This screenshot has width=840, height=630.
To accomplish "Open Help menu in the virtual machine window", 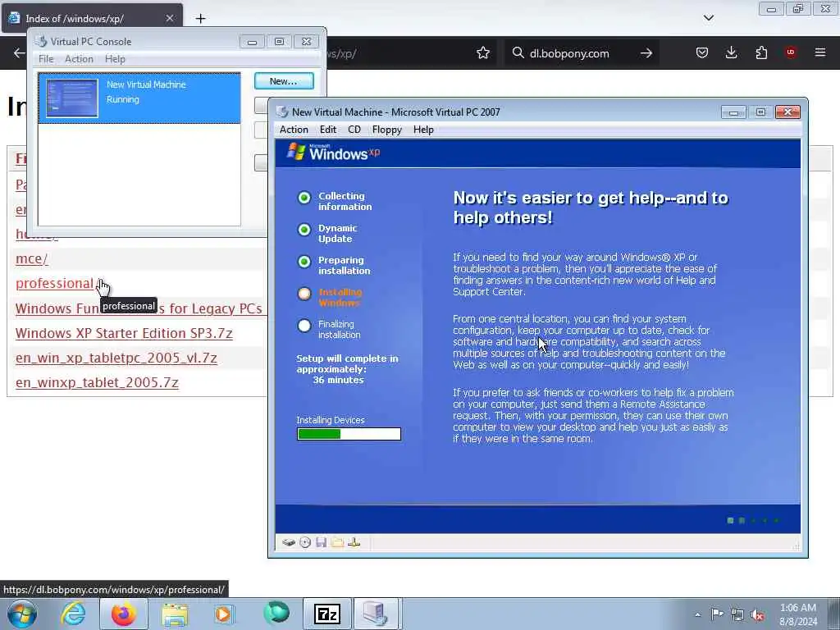I will [423, 130].
